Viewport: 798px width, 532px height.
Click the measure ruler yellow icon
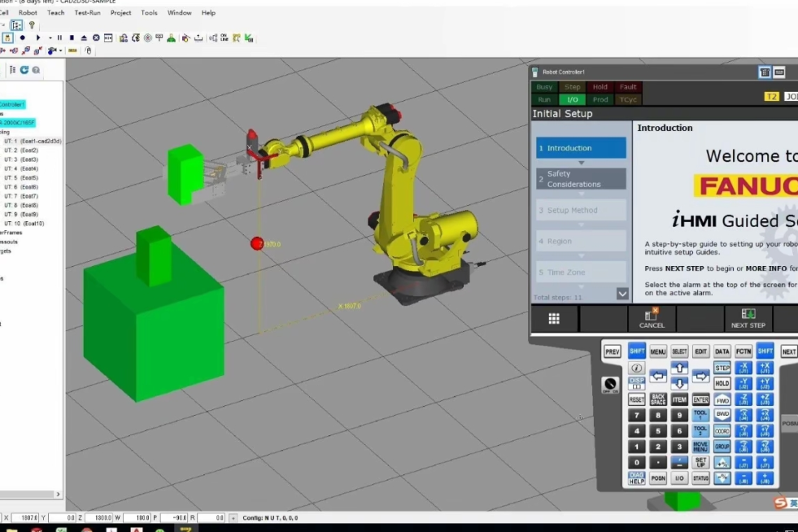click(72, 50)
